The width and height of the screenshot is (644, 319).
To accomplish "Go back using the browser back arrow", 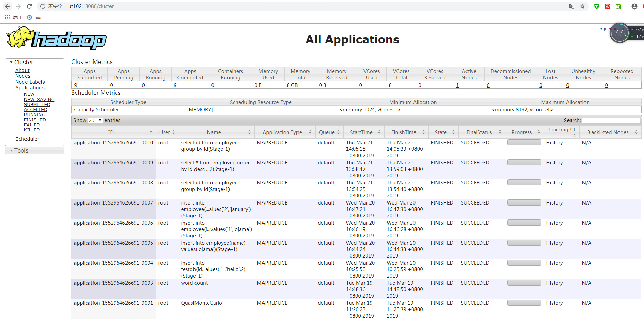I will pos(7,6).
